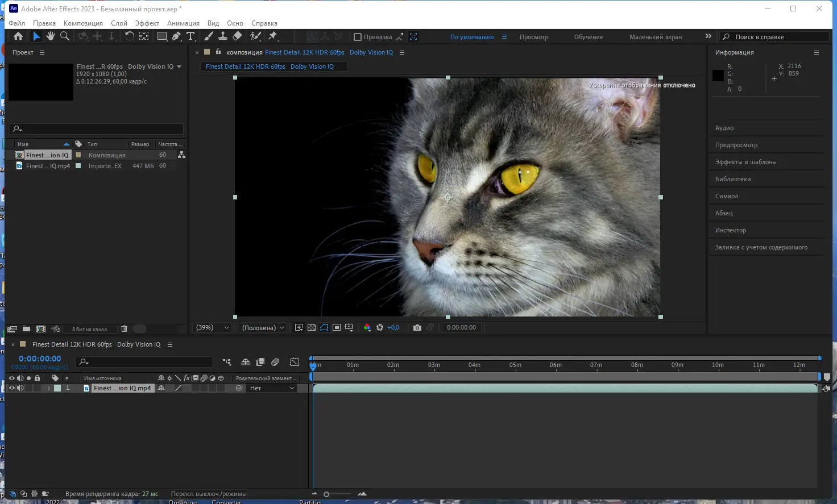Expand the Эффекты и шаблоны panel
The height and width of the screenshot is (504, 837).
(745, 162)
